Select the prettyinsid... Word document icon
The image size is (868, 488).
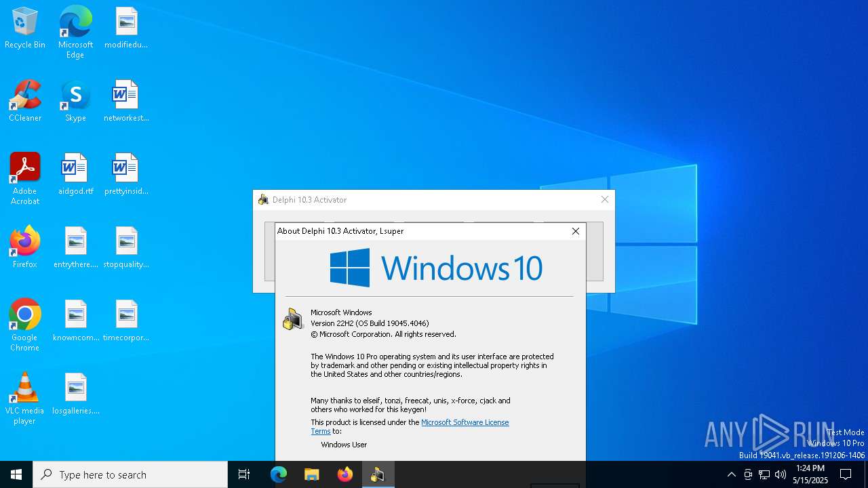pos(126,175)
